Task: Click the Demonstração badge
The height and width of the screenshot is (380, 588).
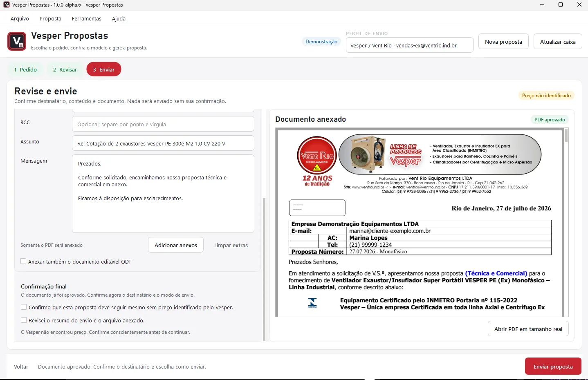Action: coord(321,42)
